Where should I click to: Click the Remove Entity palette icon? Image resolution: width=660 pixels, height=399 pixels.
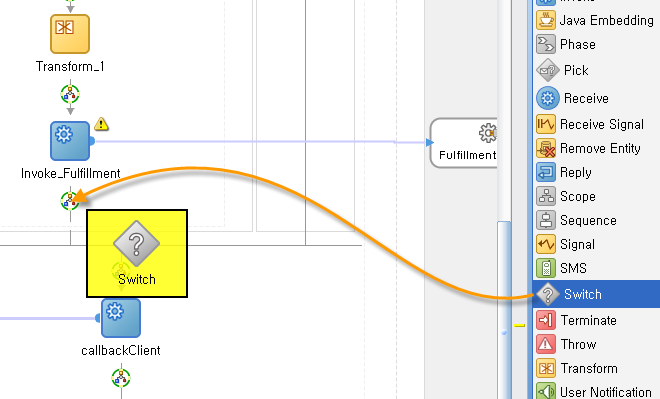pyautogui.click(x=546, y=148)
